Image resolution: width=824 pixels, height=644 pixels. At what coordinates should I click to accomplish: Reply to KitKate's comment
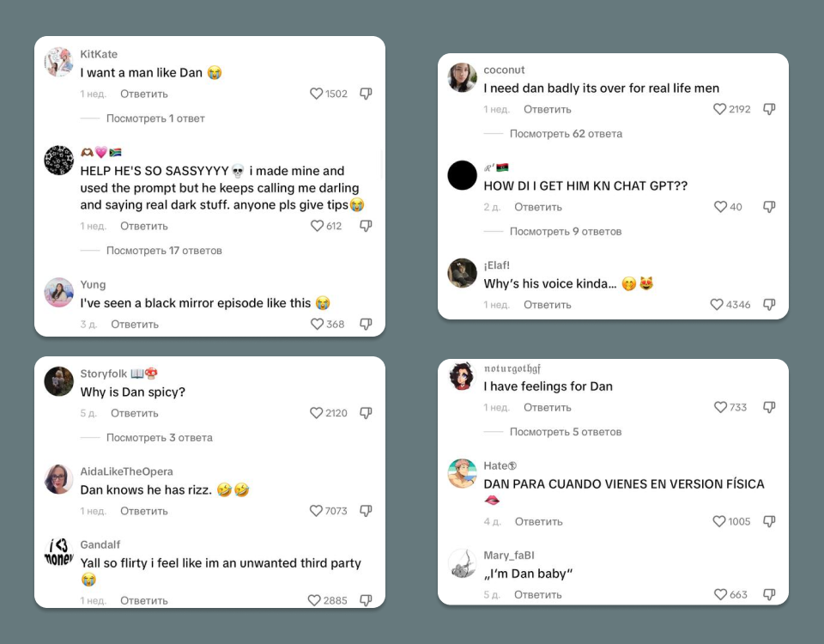coord(144,94)
